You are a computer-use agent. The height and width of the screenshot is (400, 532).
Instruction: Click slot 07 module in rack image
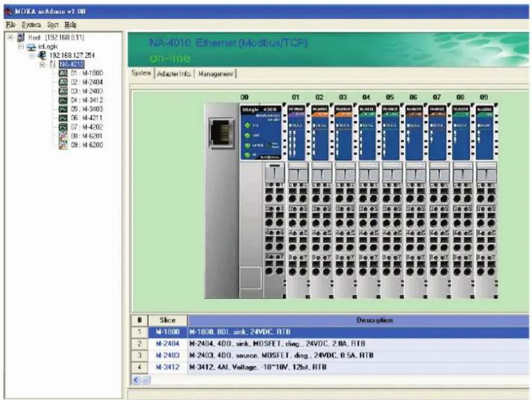coord(439,201)
